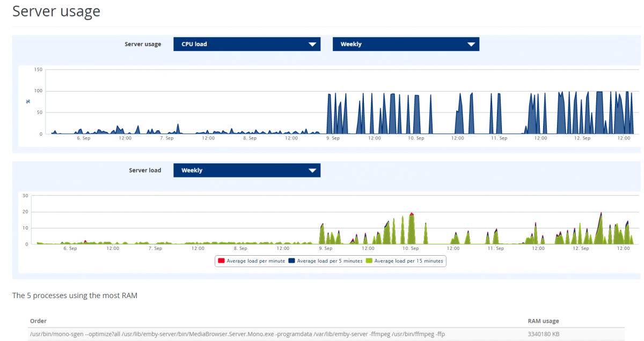Image resolution: width=644 pixels, height=341 pixels.
Task: Click the dark blue 5 minutes legend marker
Action: [x=292, y=261]
